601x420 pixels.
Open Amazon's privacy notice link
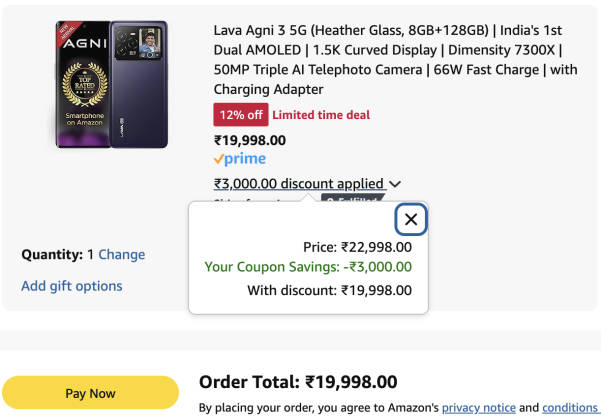(479, 407)
